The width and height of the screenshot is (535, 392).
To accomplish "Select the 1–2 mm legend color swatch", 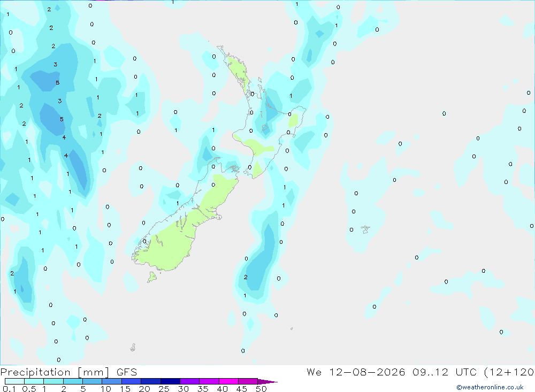I will point(53,381).
